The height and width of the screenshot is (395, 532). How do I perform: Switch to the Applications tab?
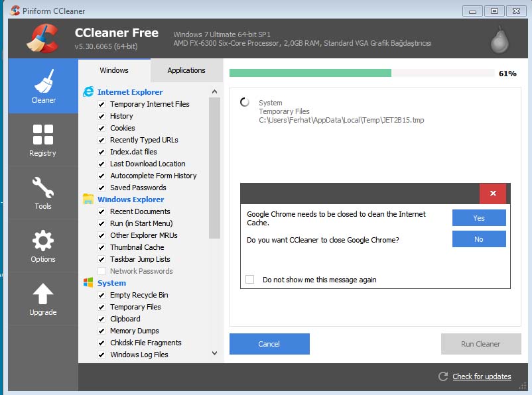pos(186,70)
